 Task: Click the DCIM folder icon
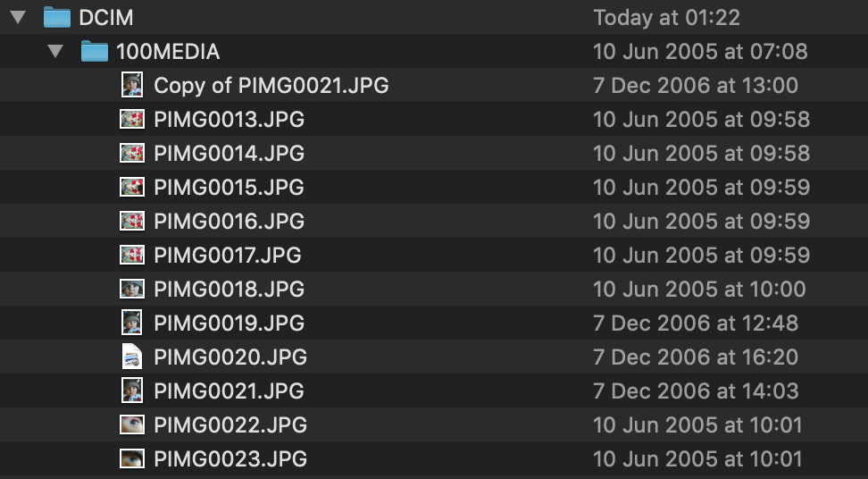tap(57, 17)
